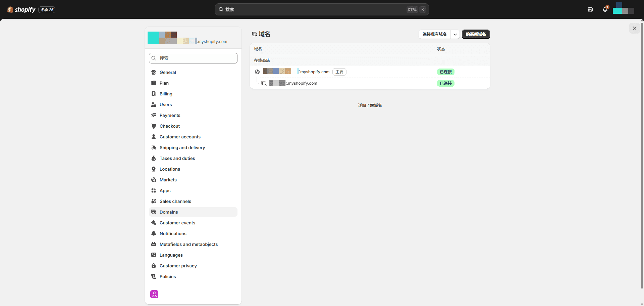Click the globe icon beside the primary myshopify domain
The height and width of the screenshot is (306, 644).
coord(257,72)
